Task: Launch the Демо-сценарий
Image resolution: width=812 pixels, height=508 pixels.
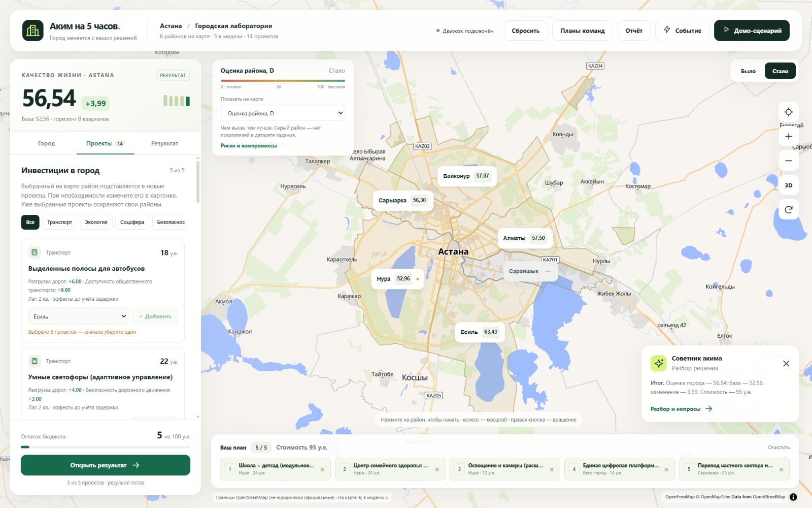Action: (752, 30)
